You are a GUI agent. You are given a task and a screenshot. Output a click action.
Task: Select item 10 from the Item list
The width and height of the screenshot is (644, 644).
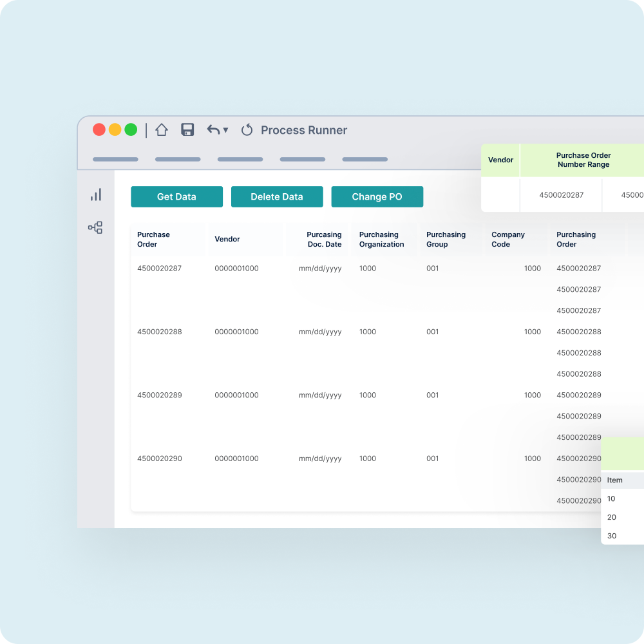click(611, 498)
